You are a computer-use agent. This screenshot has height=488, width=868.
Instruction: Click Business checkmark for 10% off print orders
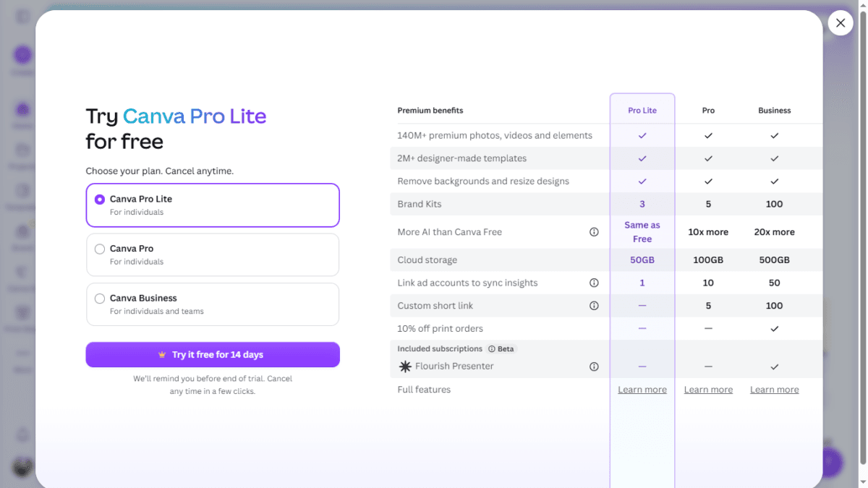coord(774,328)
